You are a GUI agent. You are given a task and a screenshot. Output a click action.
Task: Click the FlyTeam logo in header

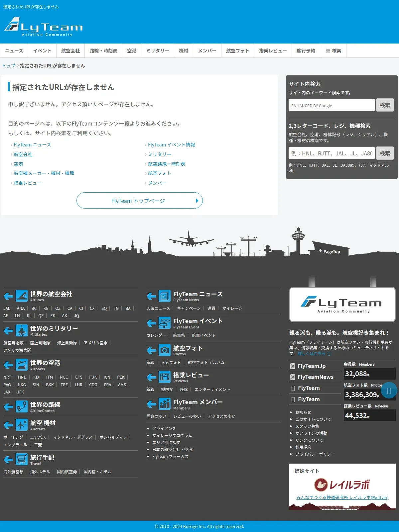(44, 27)
